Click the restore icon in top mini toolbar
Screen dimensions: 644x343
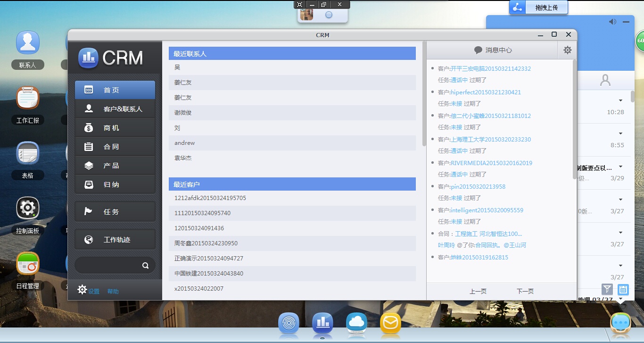323,4
